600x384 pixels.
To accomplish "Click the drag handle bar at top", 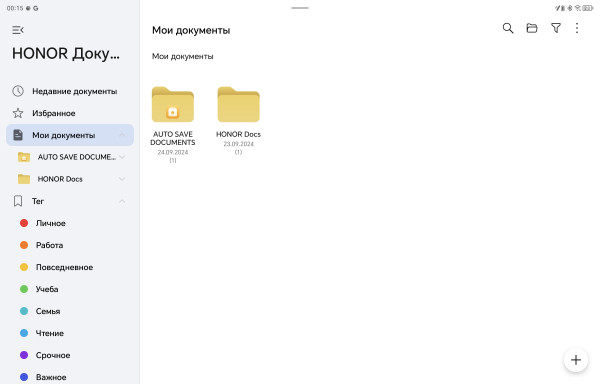I will 300,8.
